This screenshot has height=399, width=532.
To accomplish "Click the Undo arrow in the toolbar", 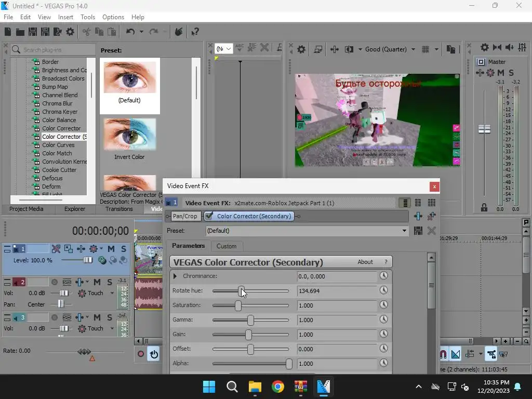I will (x=130, y=32).
